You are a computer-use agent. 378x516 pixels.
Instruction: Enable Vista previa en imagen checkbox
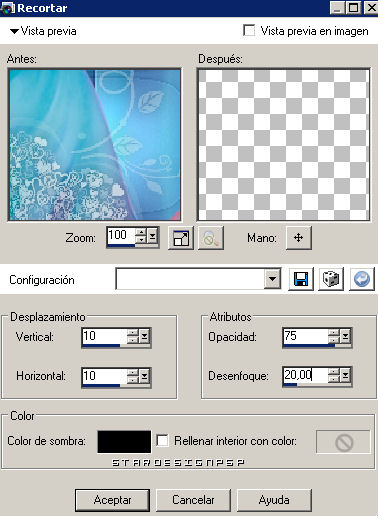[x=249, y=30]
